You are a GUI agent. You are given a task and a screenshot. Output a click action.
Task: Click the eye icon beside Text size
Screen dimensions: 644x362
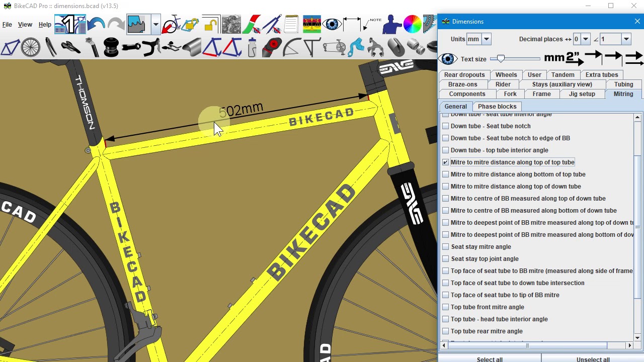[448, 59]
